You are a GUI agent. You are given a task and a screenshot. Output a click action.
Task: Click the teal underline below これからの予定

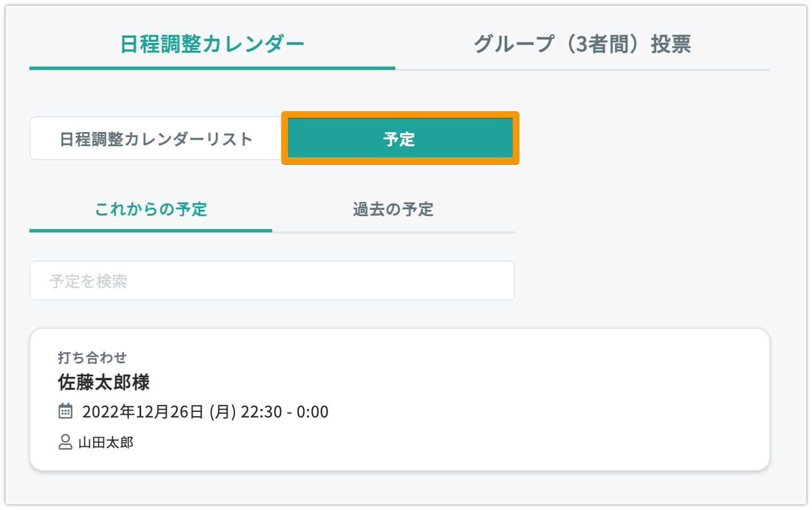[151, 231]
